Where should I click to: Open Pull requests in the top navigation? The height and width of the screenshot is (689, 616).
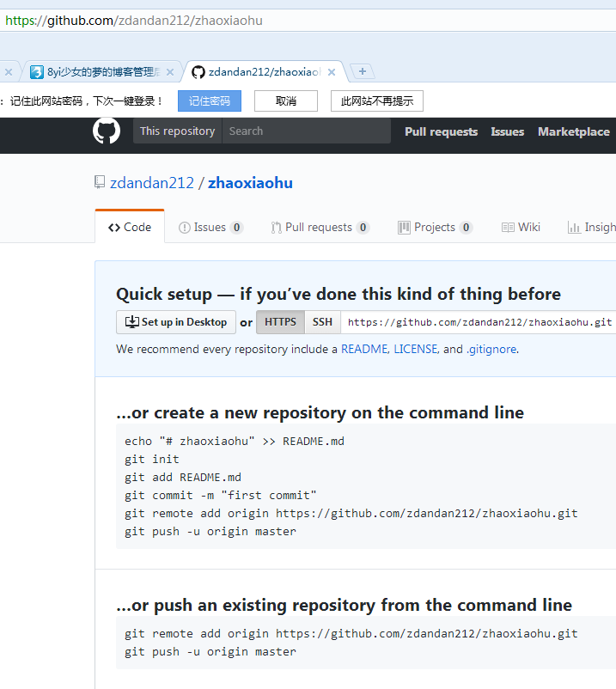pyautogui.click(x=441, y=131)
